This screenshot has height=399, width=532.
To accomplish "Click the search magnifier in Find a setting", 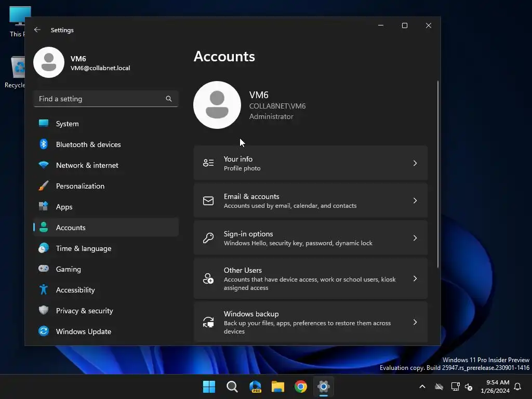I will pos(169,99).
